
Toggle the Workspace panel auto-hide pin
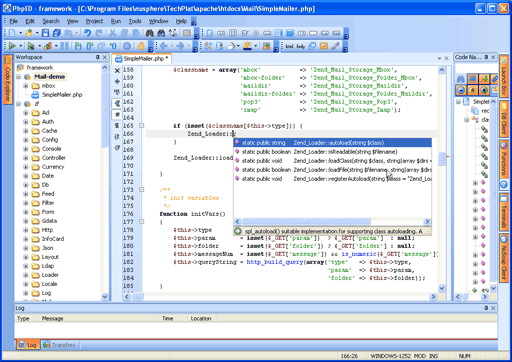point(97,57)
